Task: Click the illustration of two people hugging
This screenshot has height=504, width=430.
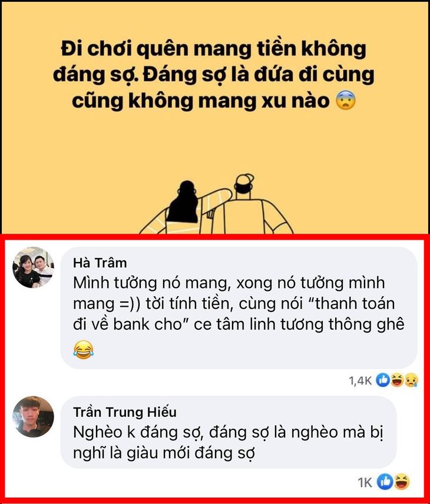Action: tap(216, 204)
